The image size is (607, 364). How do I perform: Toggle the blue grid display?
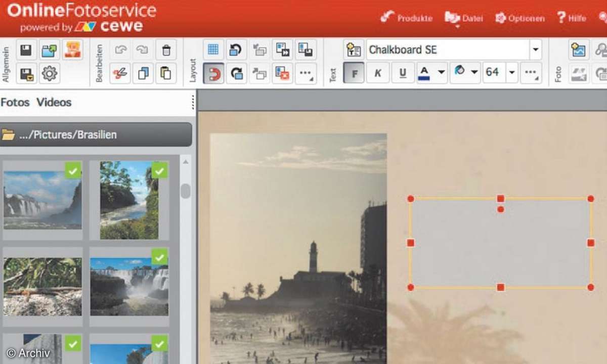[x=213, y=50]
